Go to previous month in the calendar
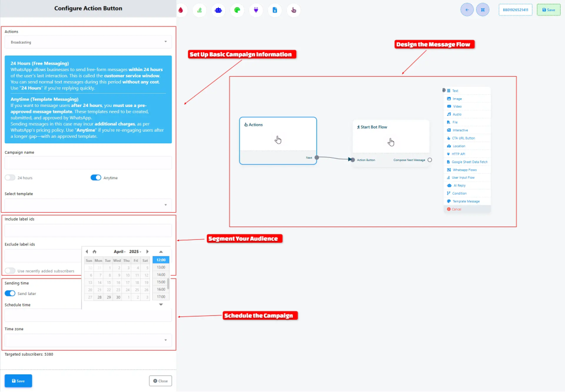Image resolution: width=565 pixels, height=392 pixels. click(x=87, y=251)
